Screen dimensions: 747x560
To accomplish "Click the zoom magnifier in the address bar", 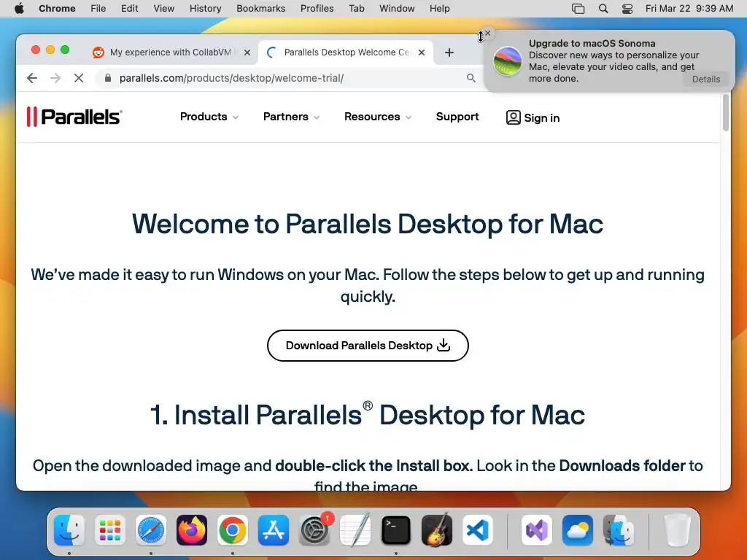I will click(x=471, y=78).
